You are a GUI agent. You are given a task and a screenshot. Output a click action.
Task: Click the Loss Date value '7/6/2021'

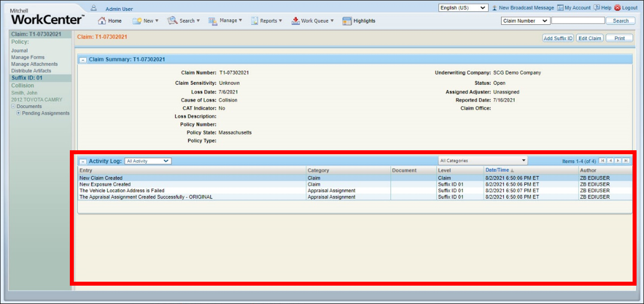pos(228,92)
